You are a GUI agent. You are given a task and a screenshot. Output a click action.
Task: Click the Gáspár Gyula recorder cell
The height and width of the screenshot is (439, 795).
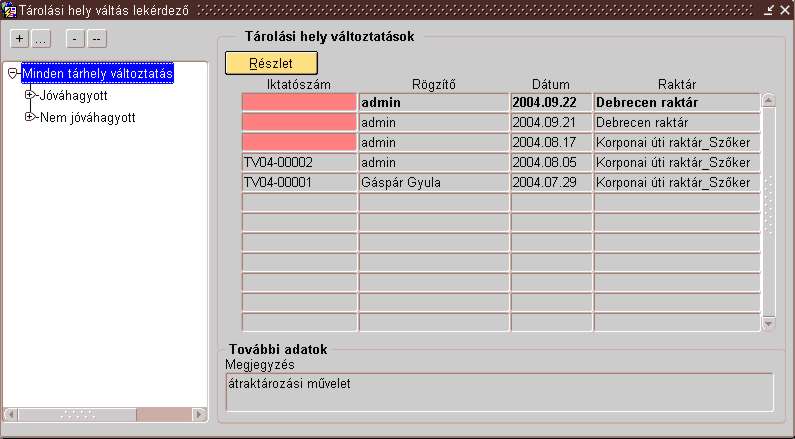[434, 182]
